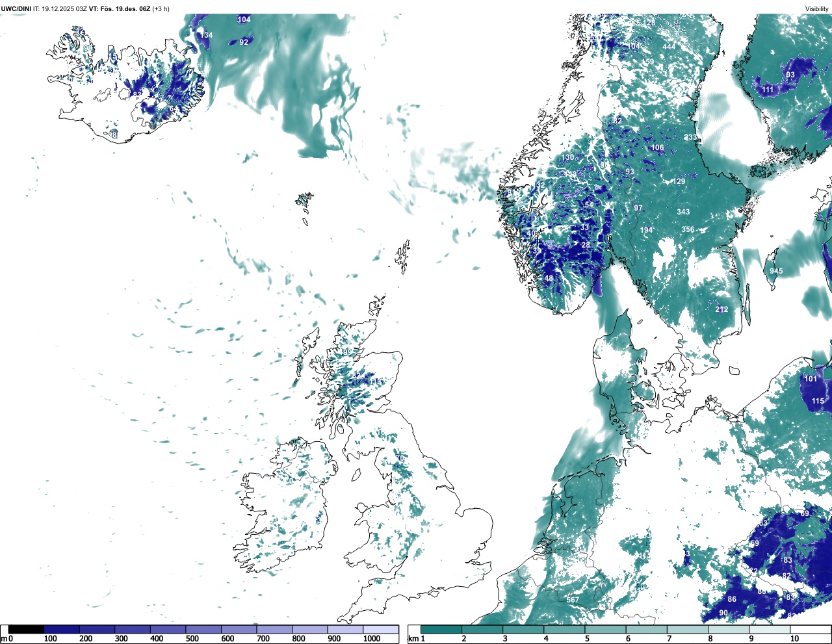Click the legend swatch between 500 and 600 m
The width and height of the screenshot is (832, 644).
[203, 630]
